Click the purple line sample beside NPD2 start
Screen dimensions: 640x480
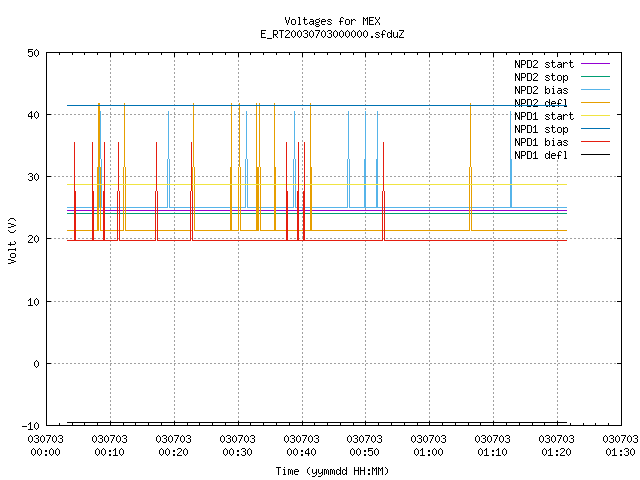click(595, 64)
